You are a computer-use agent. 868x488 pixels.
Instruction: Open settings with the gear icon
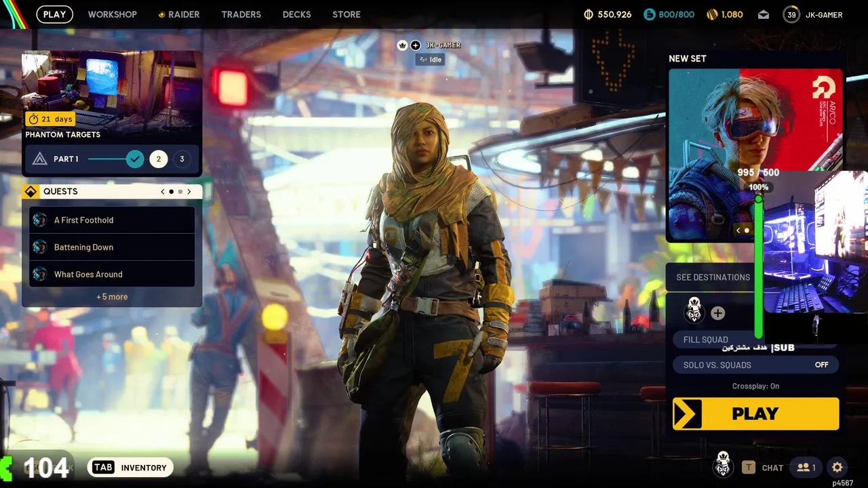tap(837, 468)
